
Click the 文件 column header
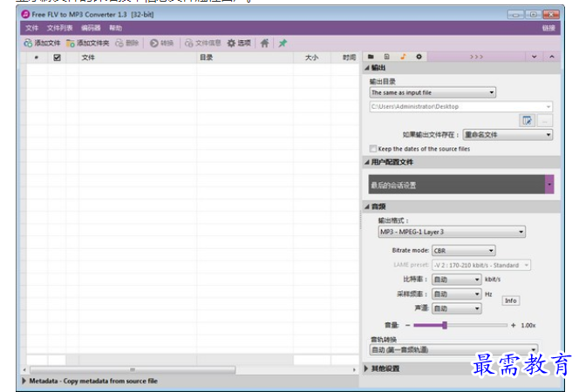(x=138, y=57)
